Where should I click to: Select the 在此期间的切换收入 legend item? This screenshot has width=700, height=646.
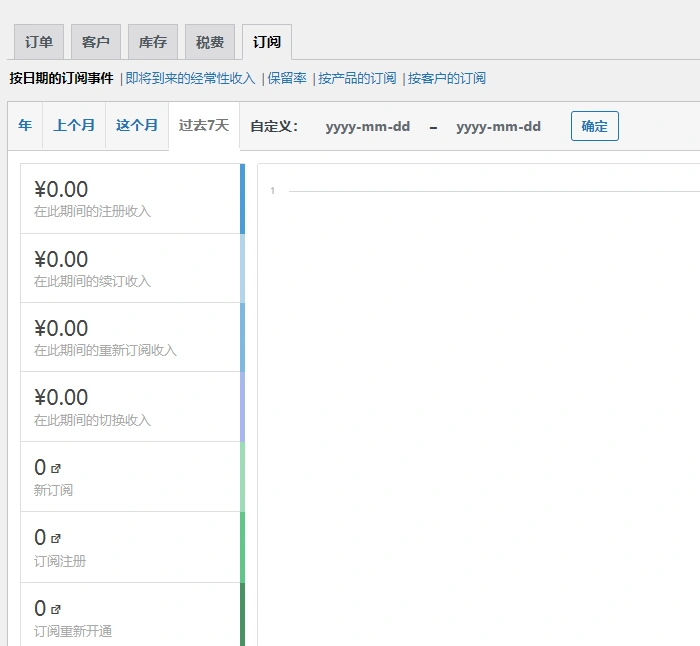click(x=133, y=407)
